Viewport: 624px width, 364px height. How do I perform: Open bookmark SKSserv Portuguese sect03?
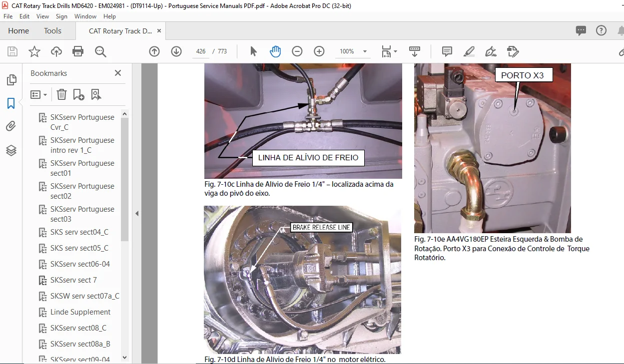(82, 214)
